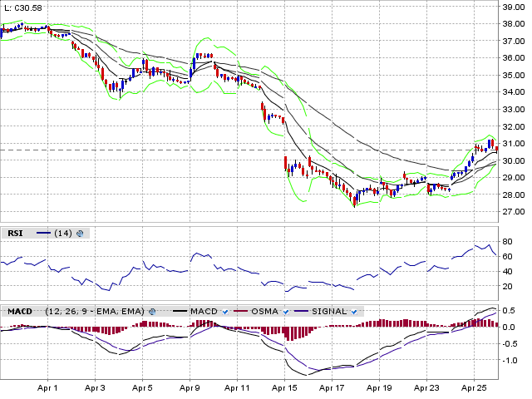Click the blue SIGNAL line swatch
Screen dimensions: 532x399
(302, 311)
